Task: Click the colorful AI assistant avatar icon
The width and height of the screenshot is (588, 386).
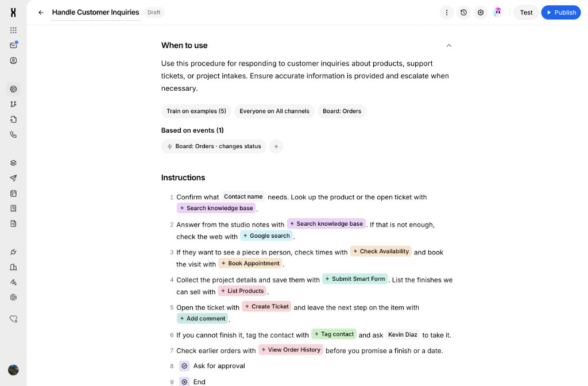Action: 498,13
